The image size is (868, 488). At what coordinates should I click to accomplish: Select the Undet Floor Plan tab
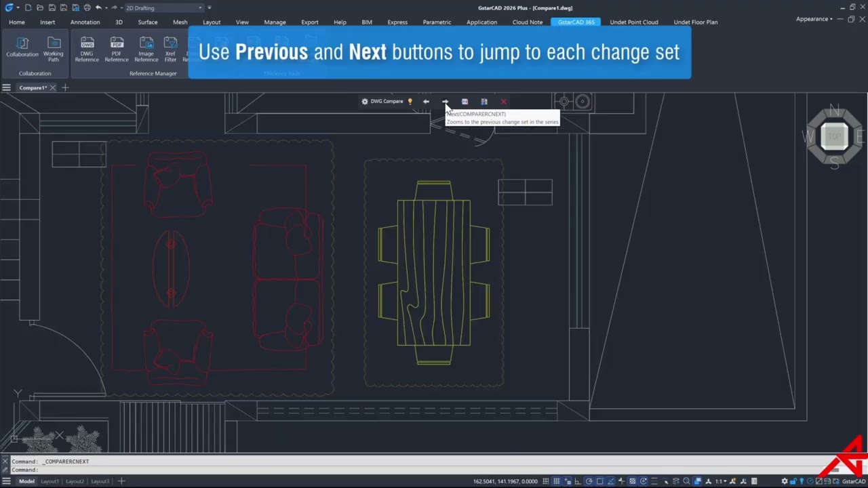696,22
